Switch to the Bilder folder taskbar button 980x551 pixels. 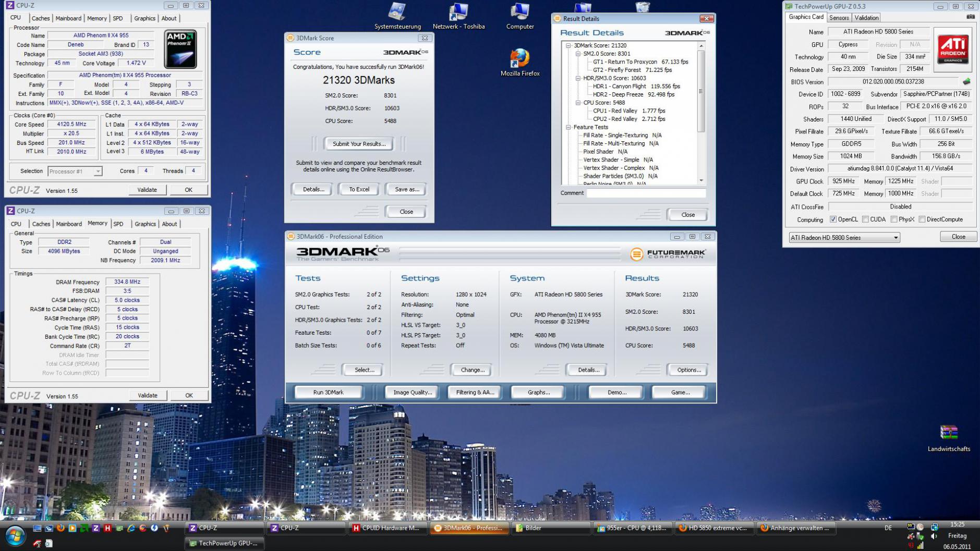pos(551,528)
